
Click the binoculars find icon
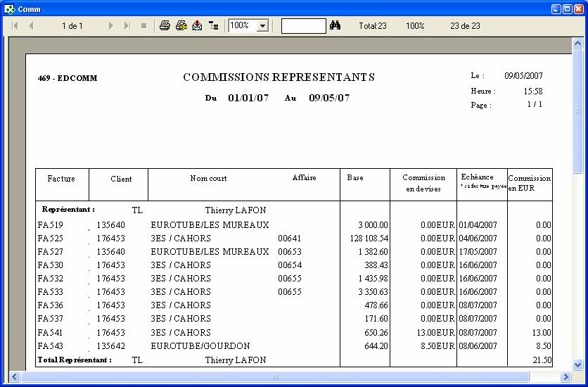[335, 26]
